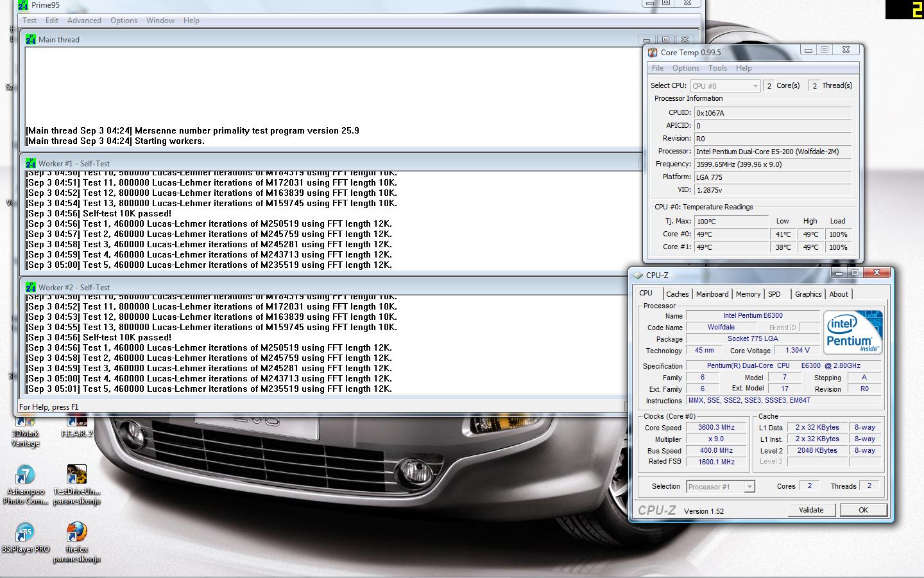Viewport: 924px width, 578px height.
Task: Click the Tj. Max value 100°C
Action: (x=731, y=222)
